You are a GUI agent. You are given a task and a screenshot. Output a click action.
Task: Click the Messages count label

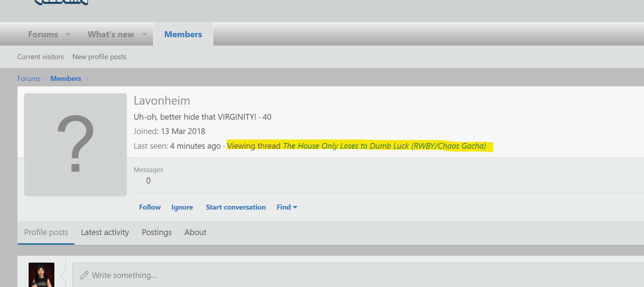pos(148,170)
